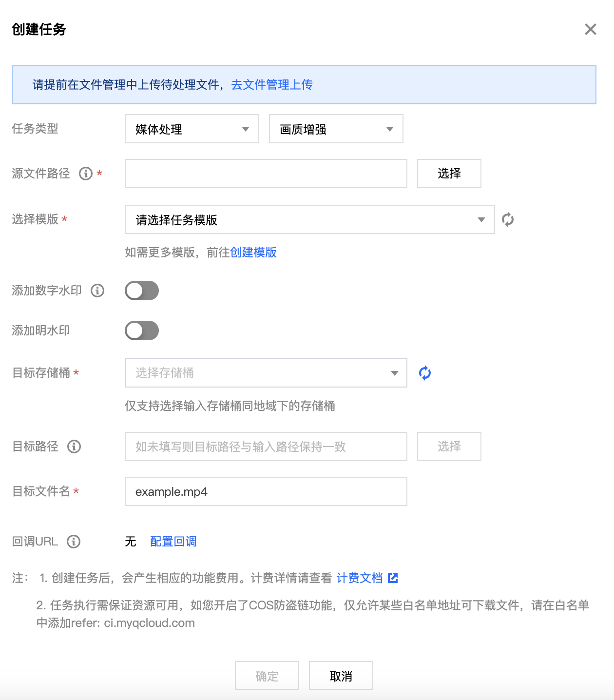Follow the 去文件管理上传 link
This screenshot has height=700, width=614.
coord(272,85)
